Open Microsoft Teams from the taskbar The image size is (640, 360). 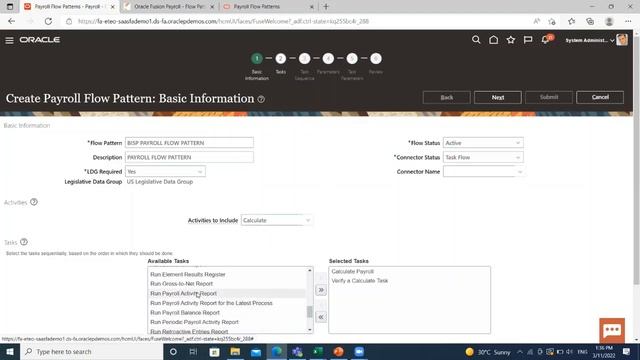tap(297, 351)
